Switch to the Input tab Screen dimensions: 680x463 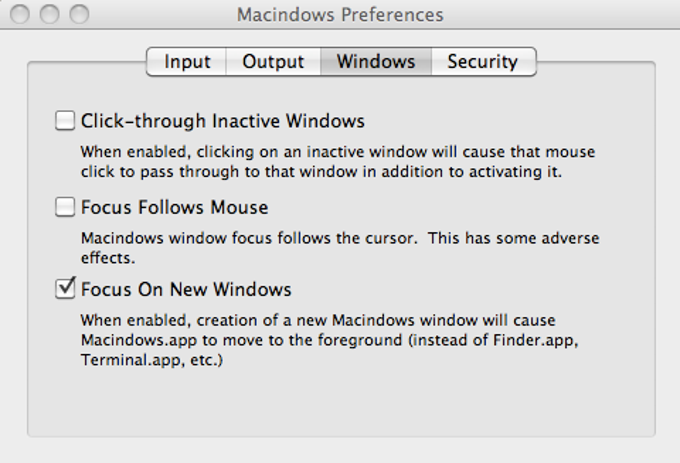pyautogui.click(x=187, y=62)
